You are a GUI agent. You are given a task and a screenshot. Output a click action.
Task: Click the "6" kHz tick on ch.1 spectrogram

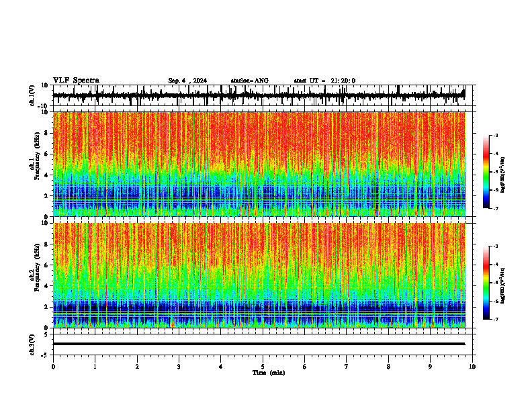click(x=46, y=154)
